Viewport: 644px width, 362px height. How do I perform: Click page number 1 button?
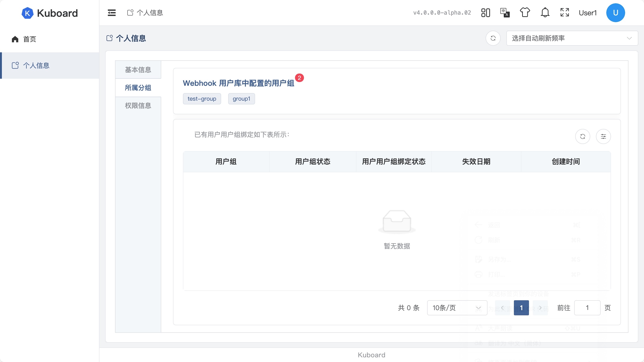(x=521, y=308)
